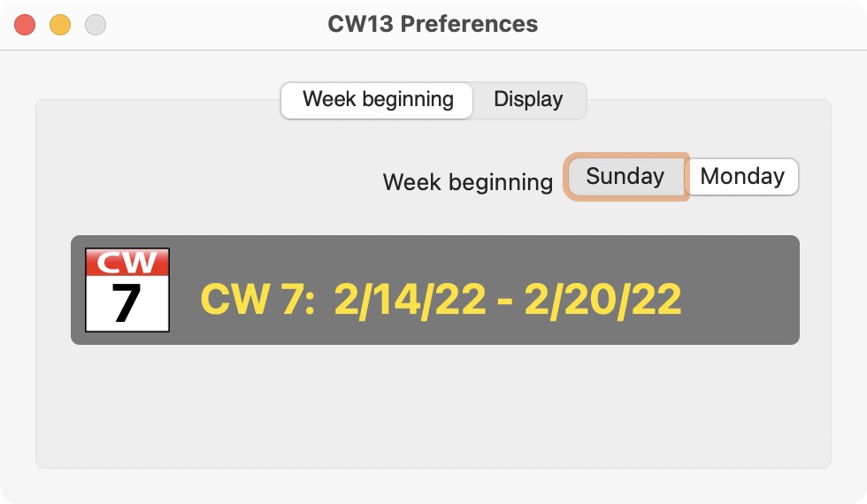Click the CW calendar week icon
This screenshot has height=504, width=867.
127,290
